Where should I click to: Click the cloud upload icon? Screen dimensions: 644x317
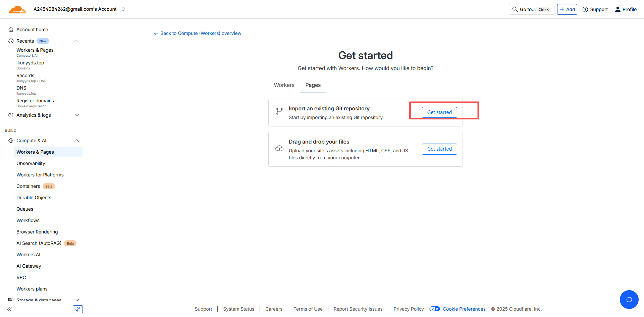(279, 148)
